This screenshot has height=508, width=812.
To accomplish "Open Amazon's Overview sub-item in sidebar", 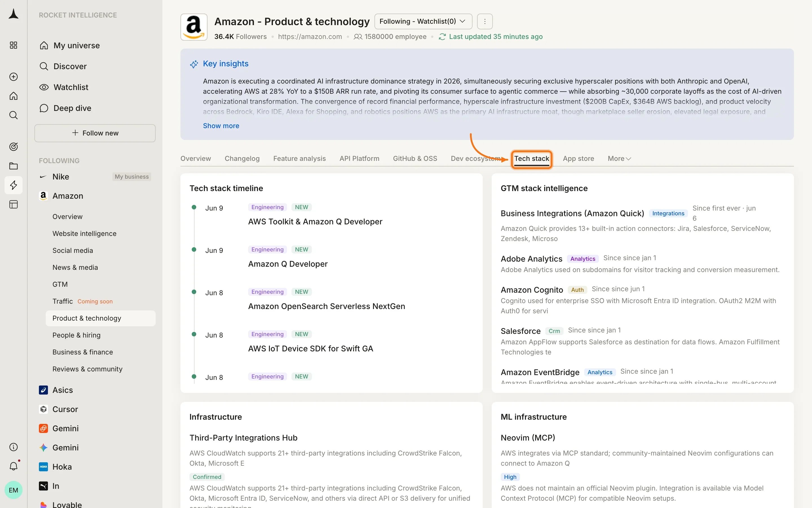I will coord(67,217).
